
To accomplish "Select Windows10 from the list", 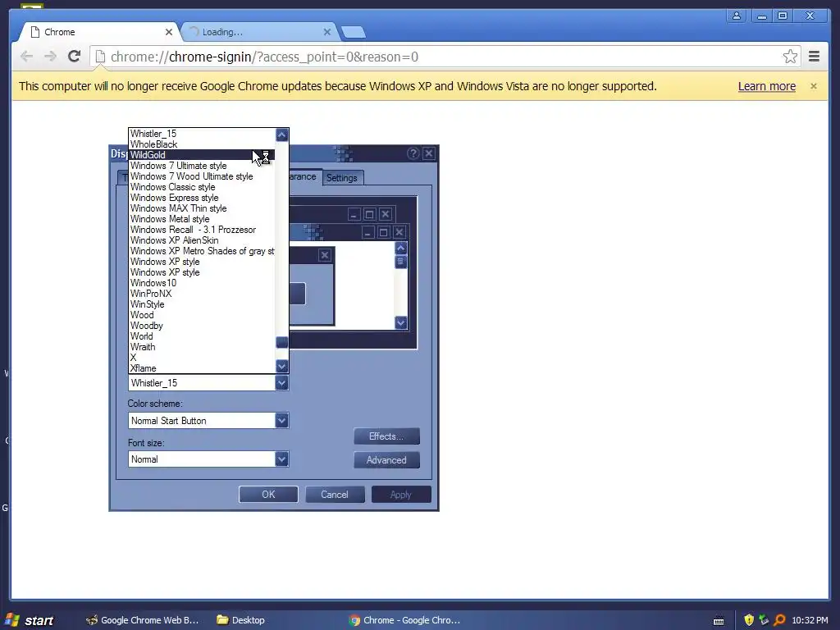I will [202, 283].
